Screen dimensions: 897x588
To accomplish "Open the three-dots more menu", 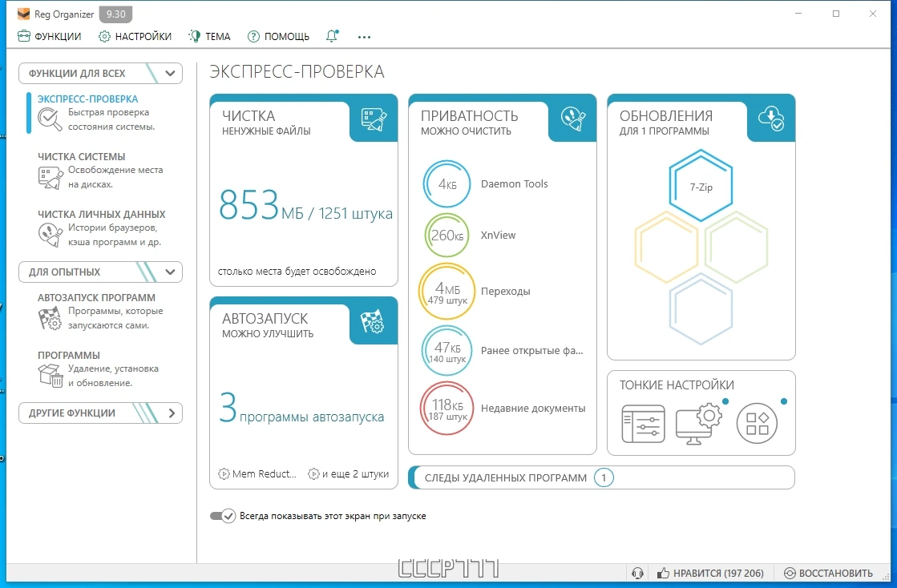I will point(364,37).
